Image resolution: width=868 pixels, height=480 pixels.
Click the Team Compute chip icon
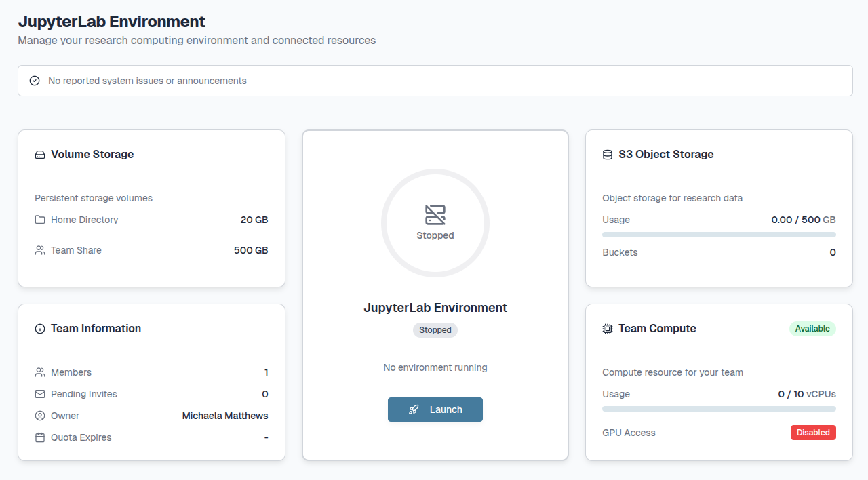(x=608, y=329)
